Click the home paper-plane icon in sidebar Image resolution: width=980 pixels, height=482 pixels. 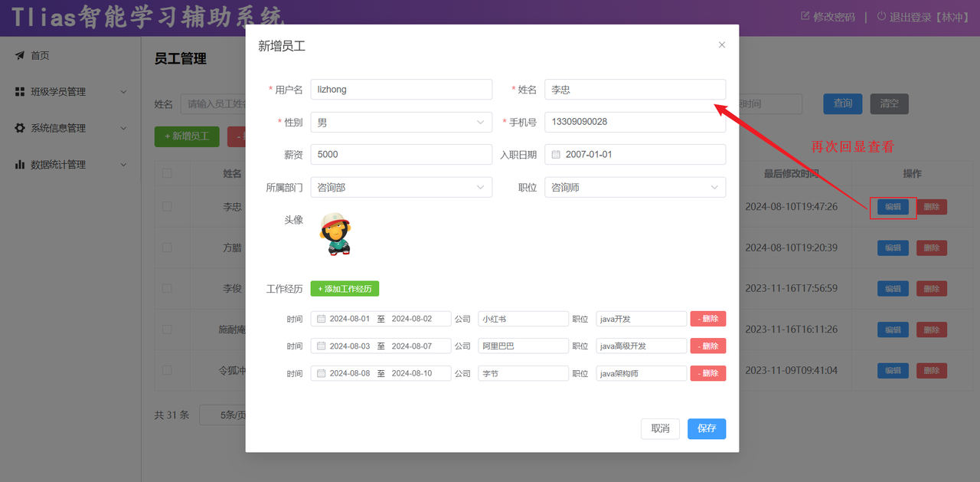coord(20,55)
